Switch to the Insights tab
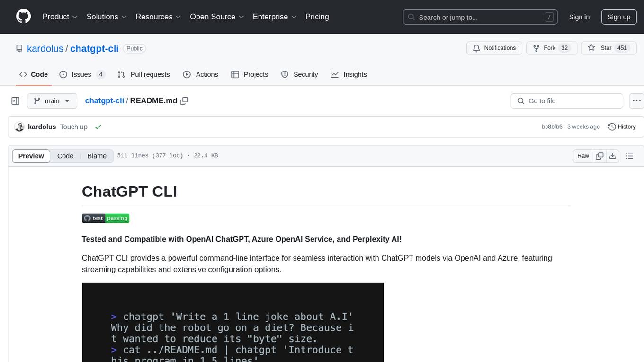644x362 pixels. point(349,74)
